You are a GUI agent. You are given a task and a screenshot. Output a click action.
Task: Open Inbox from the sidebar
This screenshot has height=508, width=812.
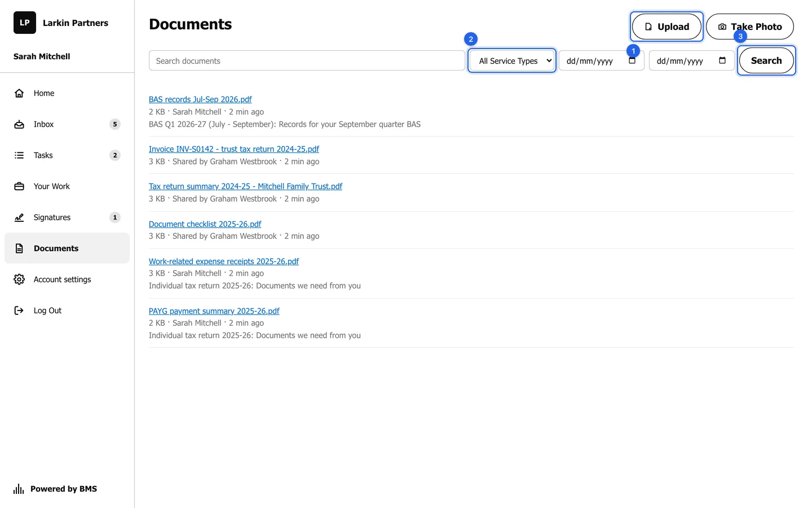point(67,124)
